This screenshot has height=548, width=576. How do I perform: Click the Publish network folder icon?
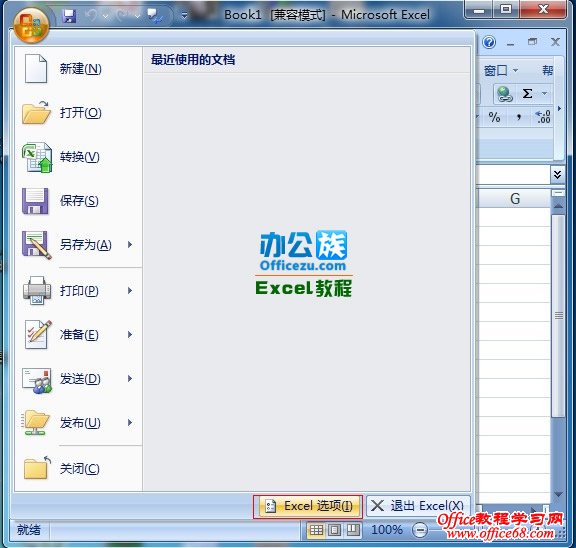(x=35, y=423)
